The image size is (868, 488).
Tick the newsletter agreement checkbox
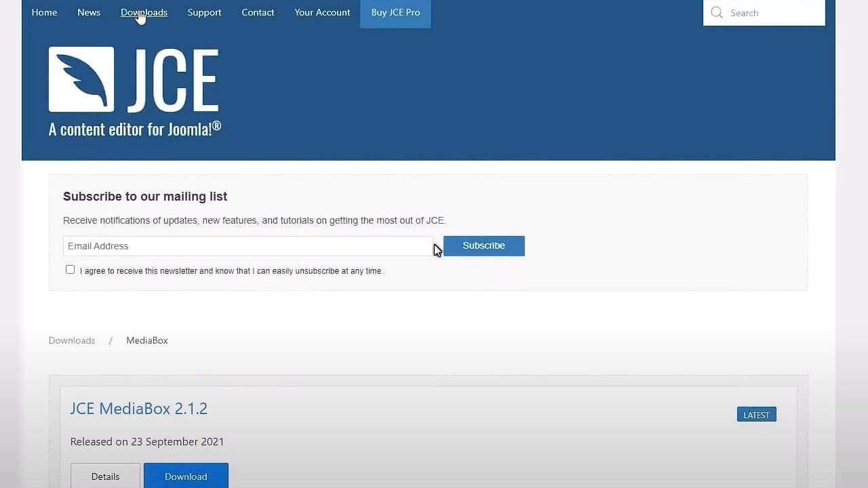tap(70, 270)
